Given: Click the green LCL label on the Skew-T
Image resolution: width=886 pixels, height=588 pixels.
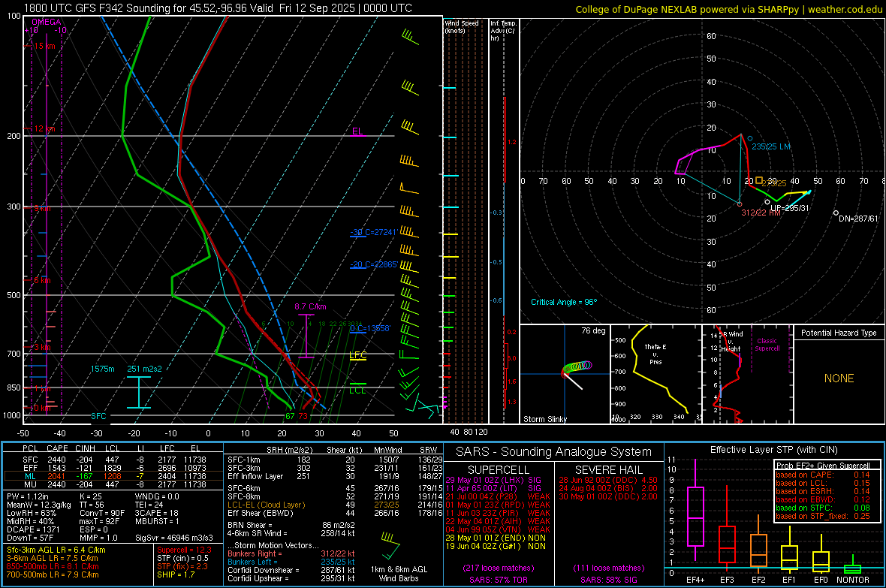Looking at the screenshot, I should tap(357, 390).
